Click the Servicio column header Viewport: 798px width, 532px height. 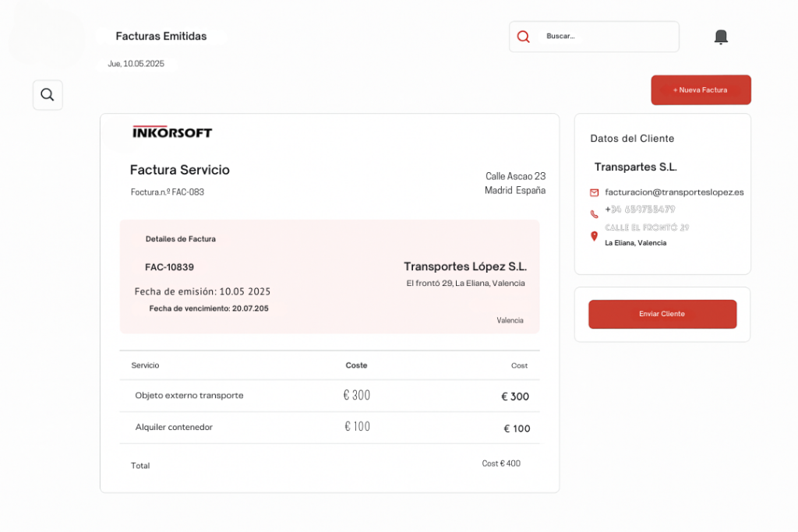(x=145, y=365)
